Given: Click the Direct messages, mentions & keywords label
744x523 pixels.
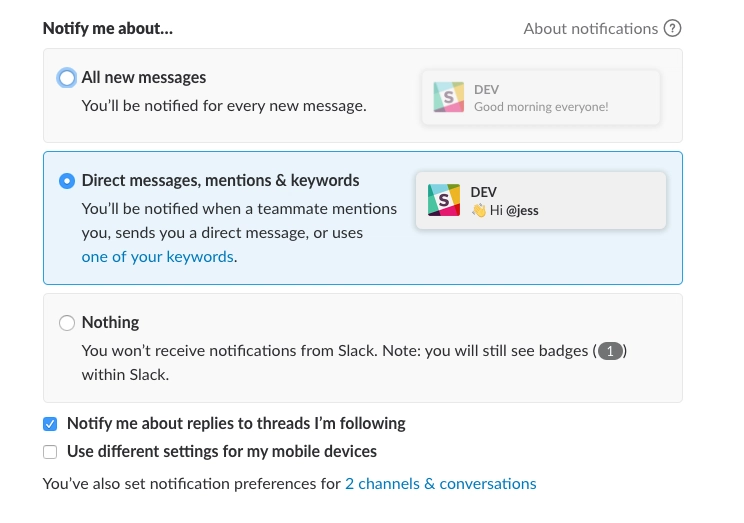Looking at the screenshot, I should coord(220,180).
